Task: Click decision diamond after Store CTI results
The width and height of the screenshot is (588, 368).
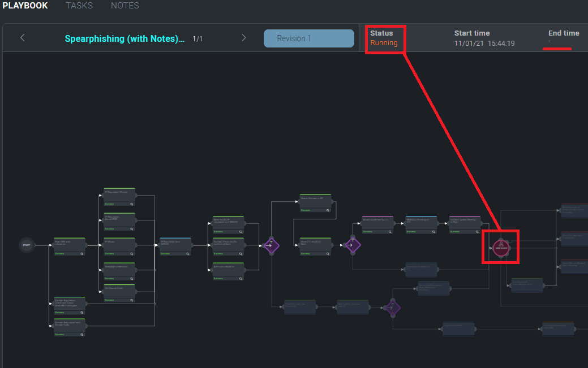Action: (352, 245)
